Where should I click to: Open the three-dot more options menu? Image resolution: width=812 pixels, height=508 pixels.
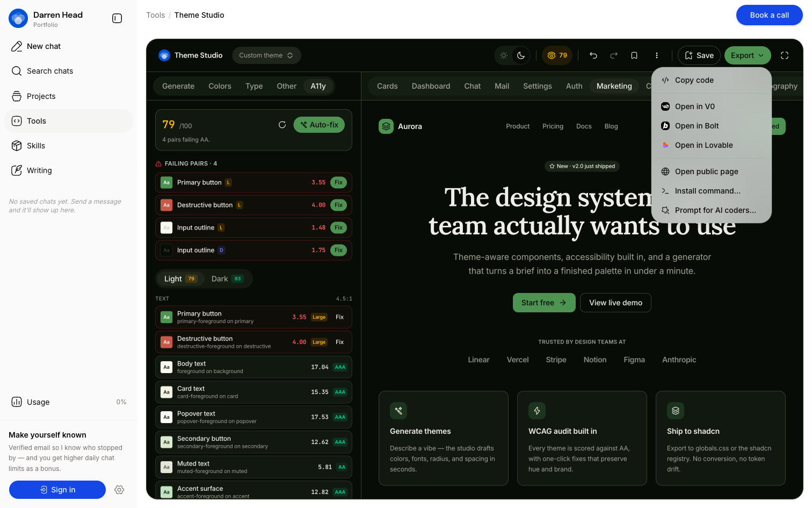(x=657, y=55)
